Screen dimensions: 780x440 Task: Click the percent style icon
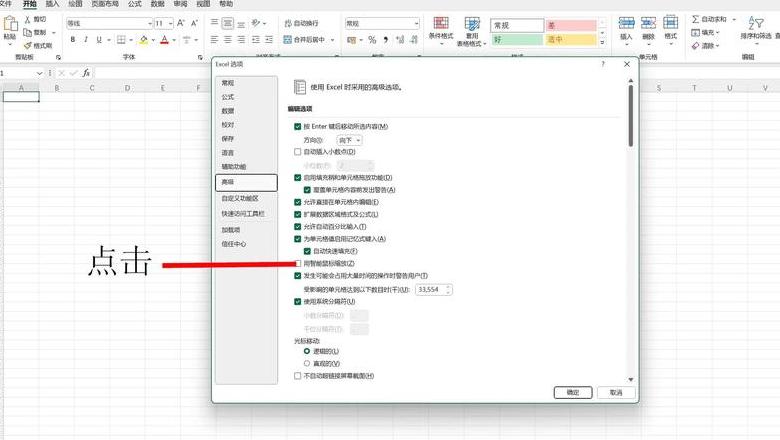[372, 39]
